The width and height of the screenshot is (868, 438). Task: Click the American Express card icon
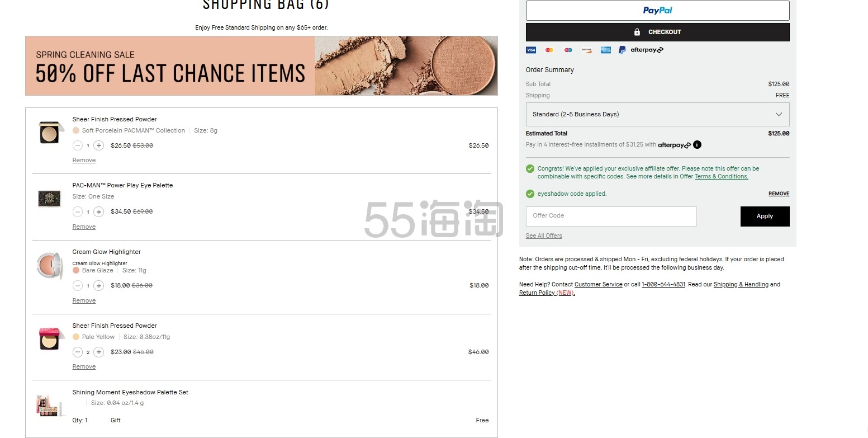[606, 50]
